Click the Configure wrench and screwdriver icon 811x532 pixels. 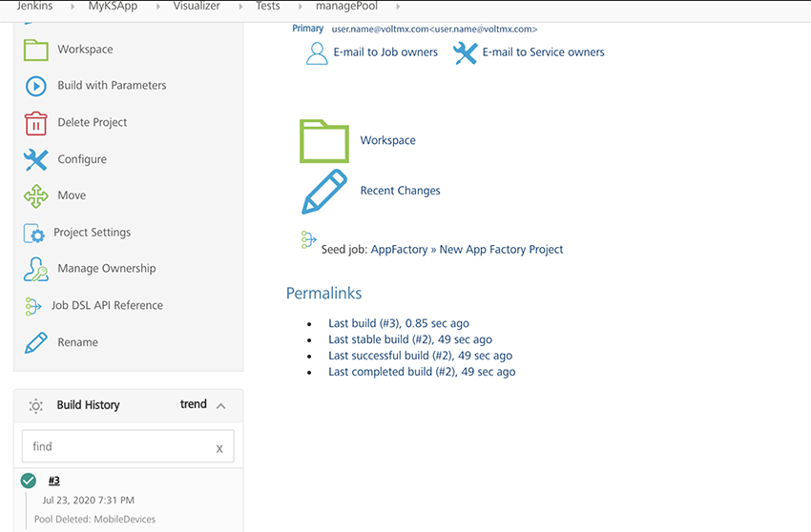click(x=35, y=160)
